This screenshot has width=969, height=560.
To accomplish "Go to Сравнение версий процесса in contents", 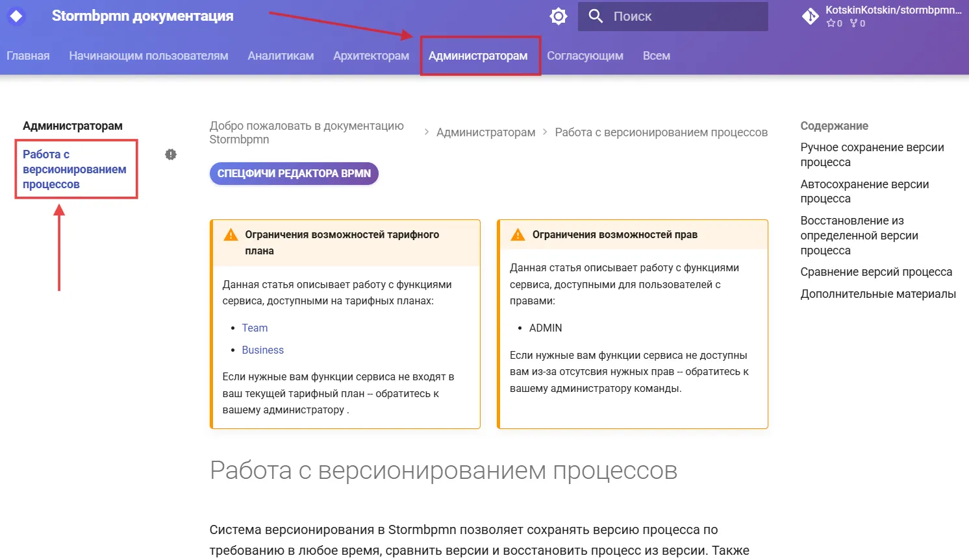I will pyautogui.click(x=875, y=272).
